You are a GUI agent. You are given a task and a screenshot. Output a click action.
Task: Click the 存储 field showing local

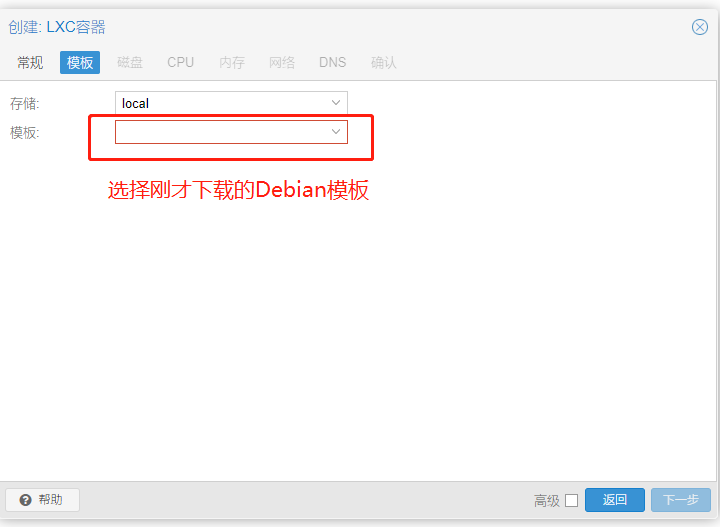[x=220, y=103]
